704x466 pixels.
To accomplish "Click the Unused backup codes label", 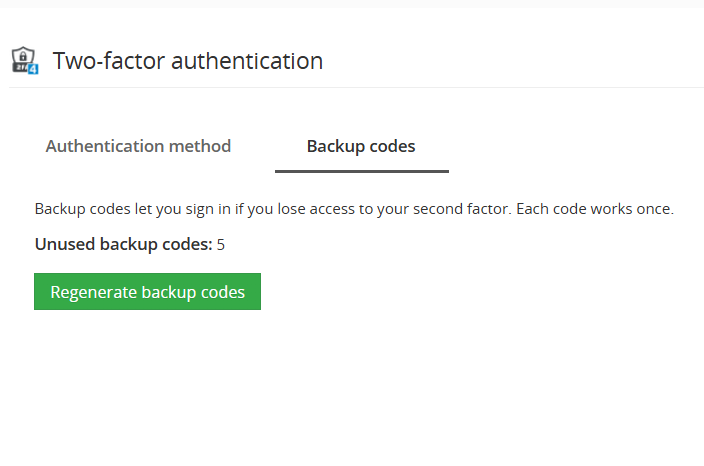I will 123,244.
